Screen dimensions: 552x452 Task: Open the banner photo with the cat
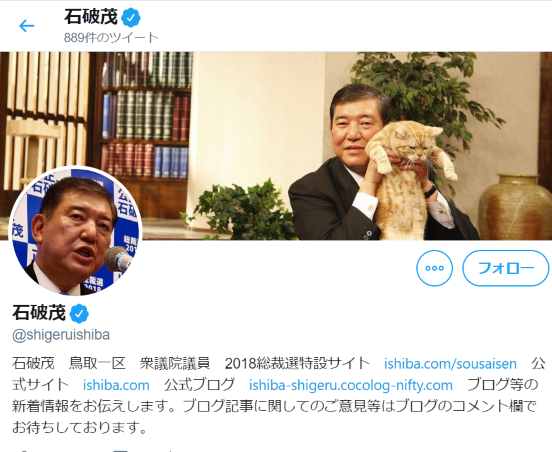click(276, 146)
